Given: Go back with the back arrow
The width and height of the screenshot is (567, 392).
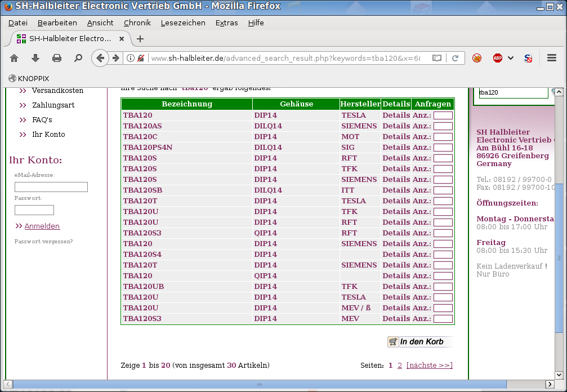Looking at the screenshot, I should coord(100,58).
